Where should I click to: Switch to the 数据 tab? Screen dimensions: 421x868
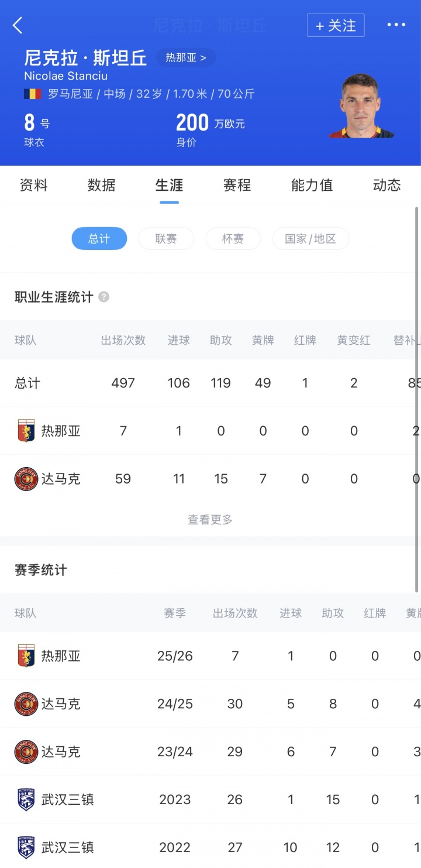(102, 186)
